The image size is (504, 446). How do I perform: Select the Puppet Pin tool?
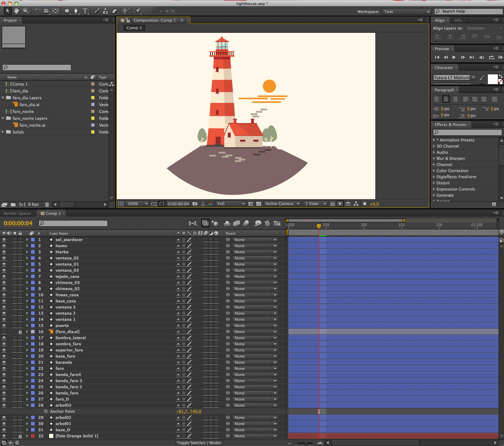138,11
